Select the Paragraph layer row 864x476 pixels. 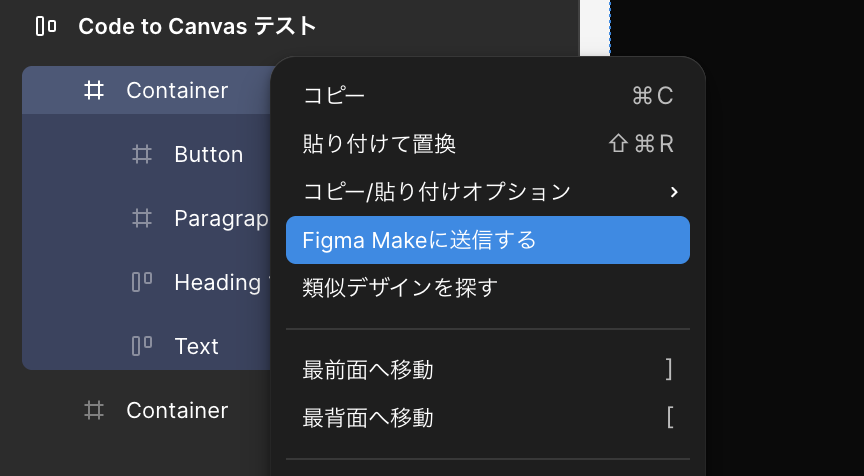pyautogui.click(x=220, y=219)
